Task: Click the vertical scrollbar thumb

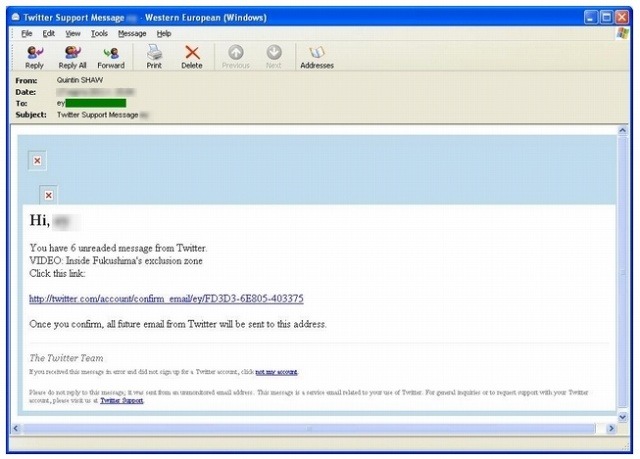Action: point(622,272)
